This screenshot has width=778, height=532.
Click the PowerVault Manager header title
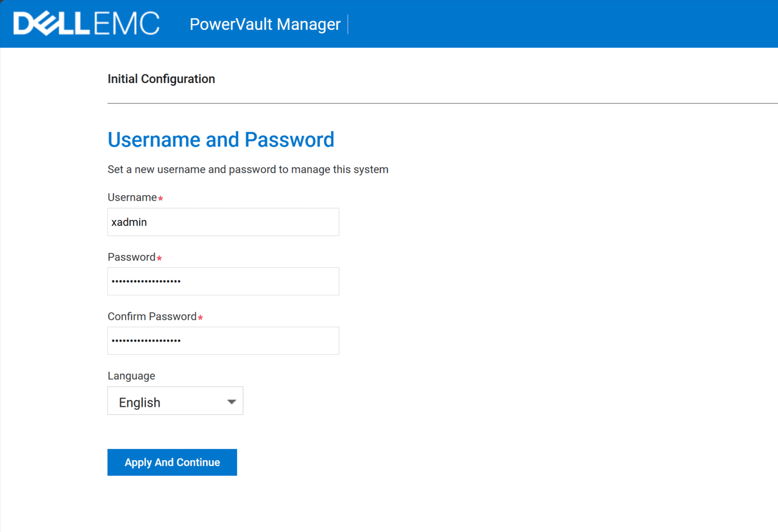click(x=265, y=24)
